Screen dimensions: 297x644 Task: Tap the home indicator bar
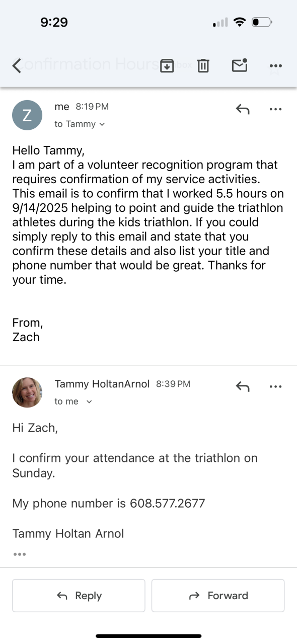point(148,636)
